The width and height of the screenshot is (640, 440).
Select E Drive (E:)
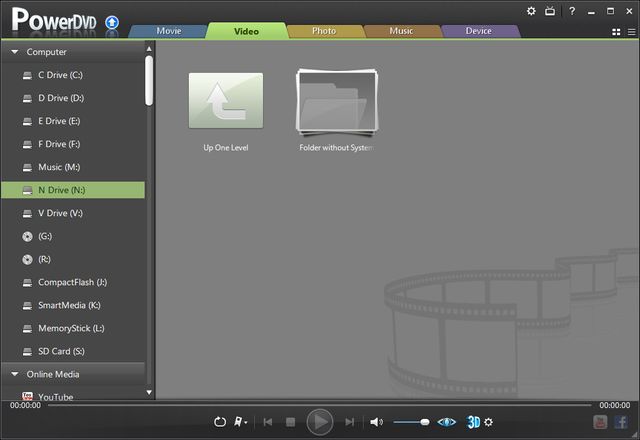(73, 121)
